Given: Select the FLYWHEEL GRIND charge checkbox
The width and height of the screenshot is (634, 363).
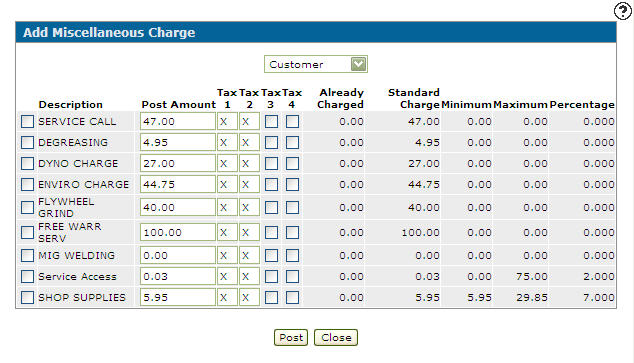Looking at the screenshot, I should coord(27,207).
